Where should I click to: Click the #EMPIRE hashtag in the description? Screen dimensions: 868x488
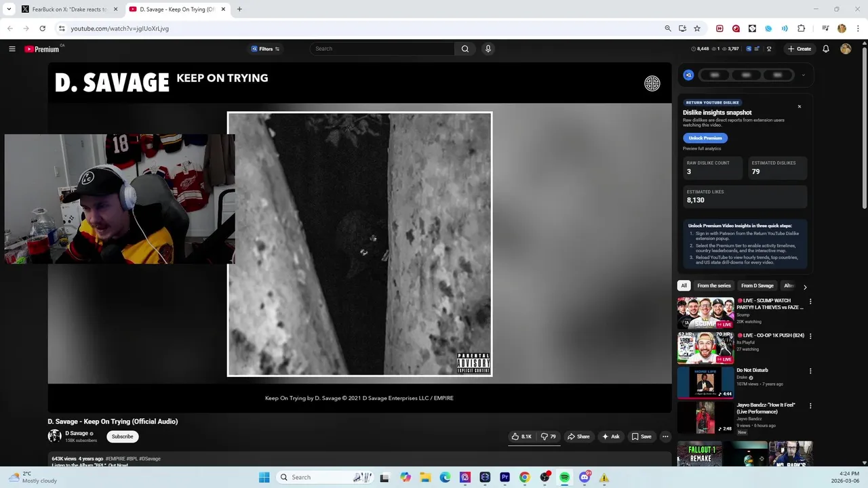[115, 459]
